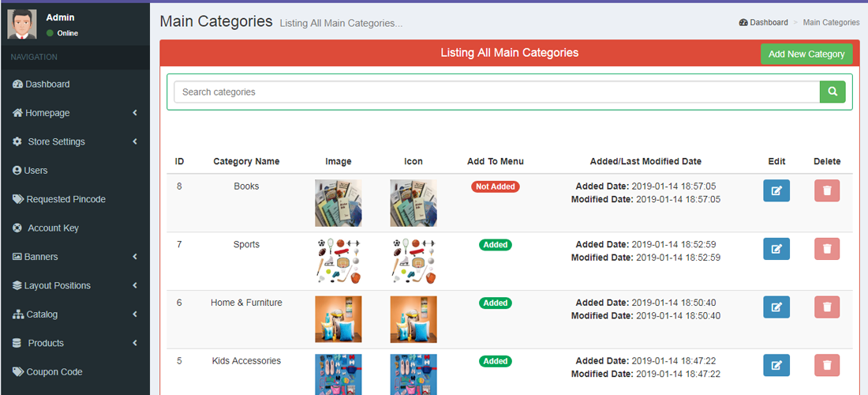The image size is (868, 395).
Task: Delete the Home & Furniture category
Action: (827, 307)
